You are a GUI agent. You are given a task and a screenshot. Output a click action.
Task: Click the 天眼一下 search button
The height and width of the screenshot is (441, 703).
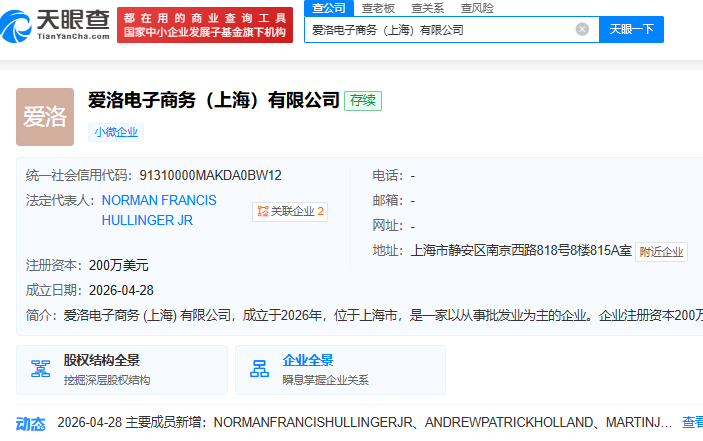(x=631, y=30)
